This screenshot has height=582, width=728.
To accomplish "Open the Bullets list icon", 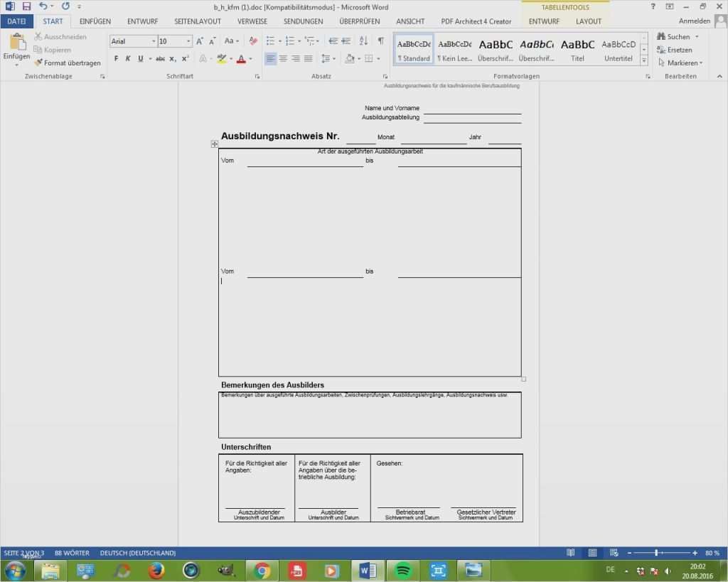I will click(270, 41).
